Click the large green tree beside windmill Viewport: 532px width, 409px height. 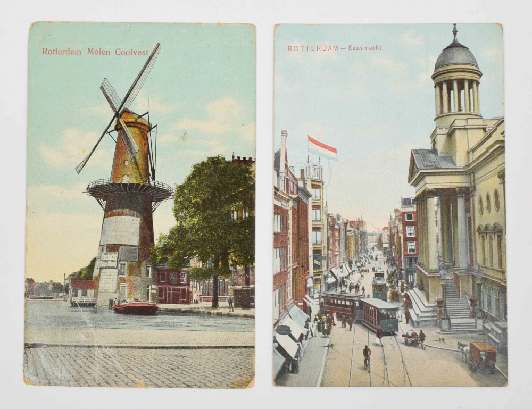[x=213, y=213]
